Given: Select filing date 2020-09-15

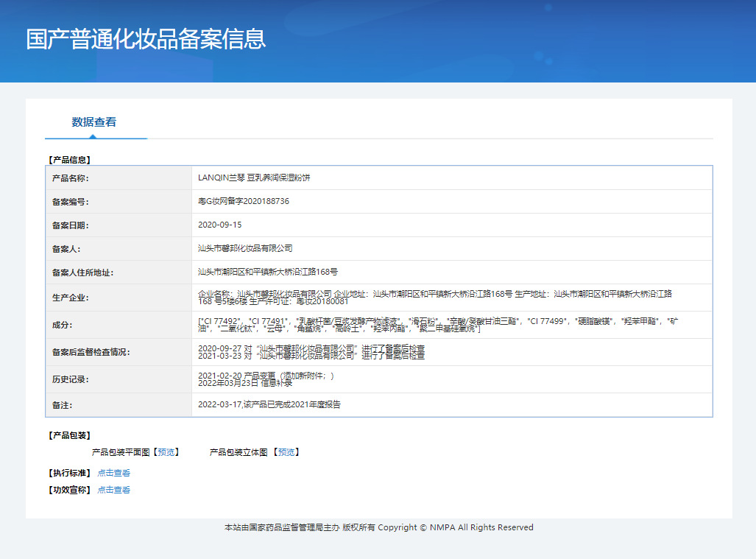Looking at the screenshot, I should click(x=220, y=225).
